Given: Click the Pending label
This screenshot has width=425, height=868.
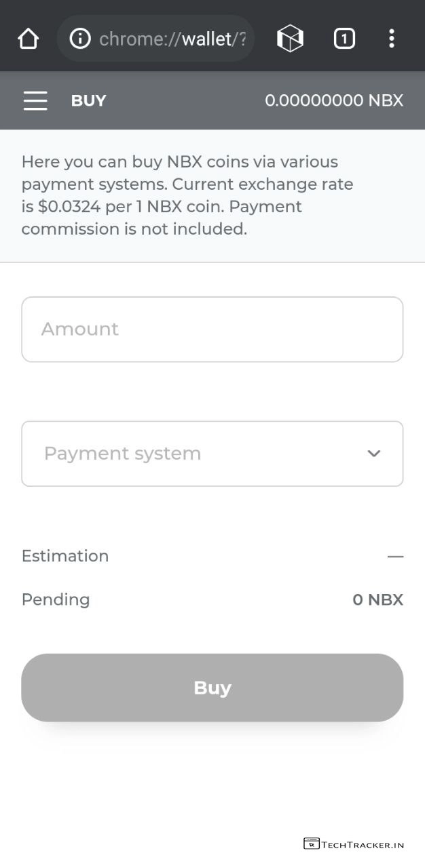Looking at the screenshot, I should pos(56,599).
